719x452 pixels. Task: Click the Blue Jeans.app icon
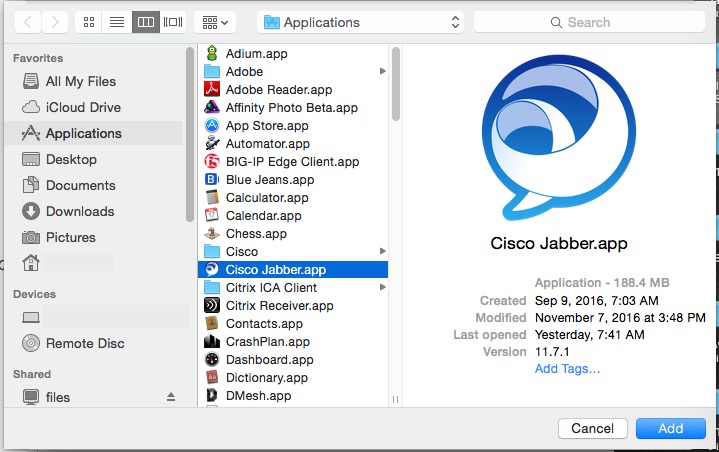pyautogui.click(x=211, y=179)
